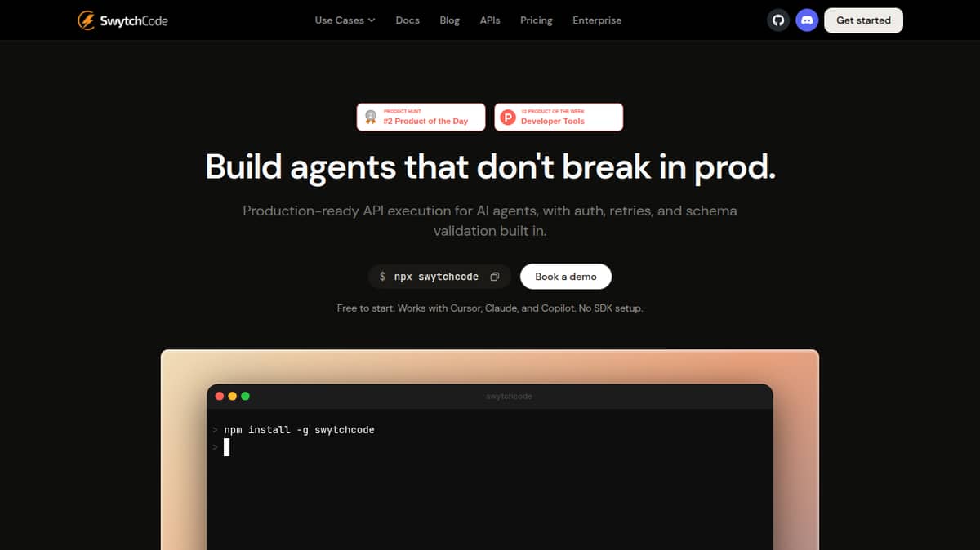The width and height of the screenshot is (980, 550).
Task: Open the Developer Tools badge link
Action: coord(559,117)
